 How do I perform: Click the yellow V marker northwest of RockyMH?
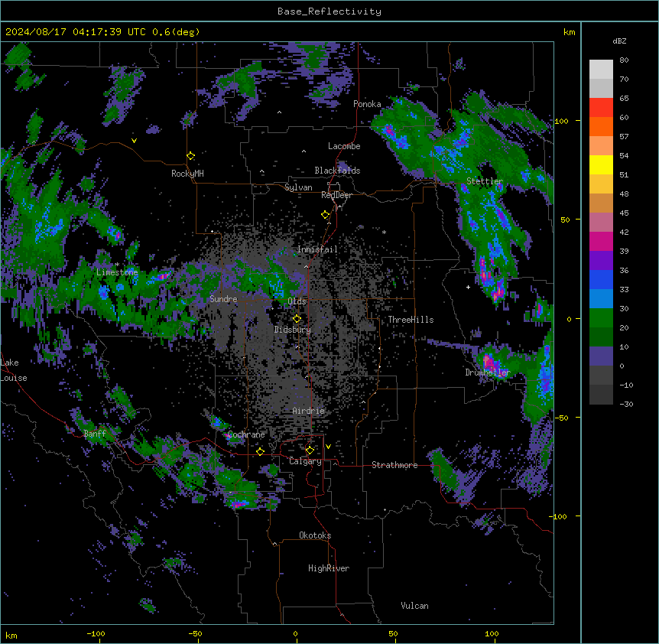pyautogui.click(x=134, y=141)
